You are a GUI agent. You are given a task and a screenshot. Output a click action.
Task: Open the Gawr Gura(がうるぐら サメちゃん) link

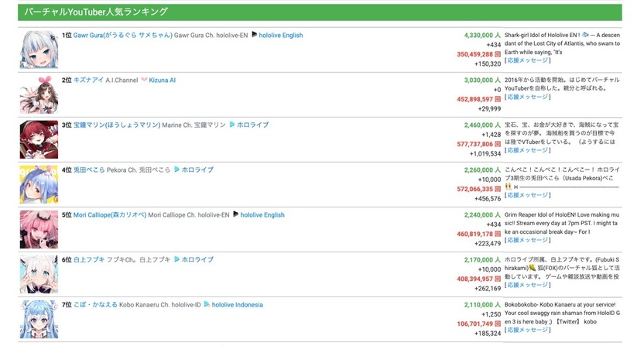click(x=123, y=36)
